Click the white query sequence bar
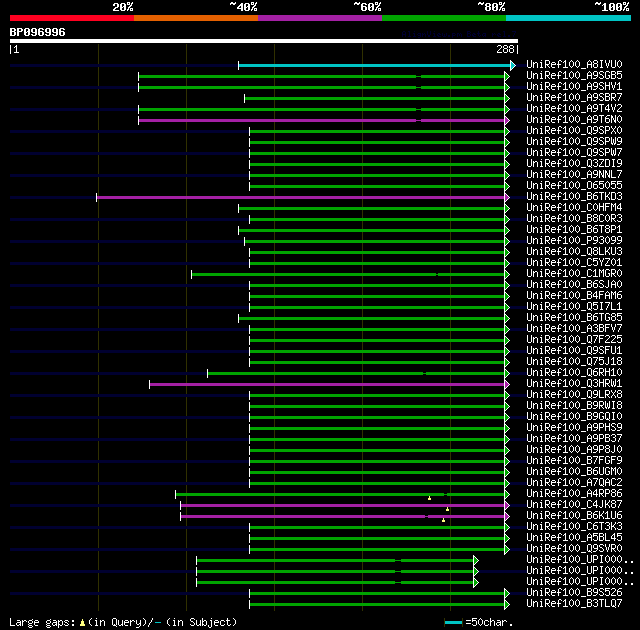The image size is (640, 630). [264, 41]
